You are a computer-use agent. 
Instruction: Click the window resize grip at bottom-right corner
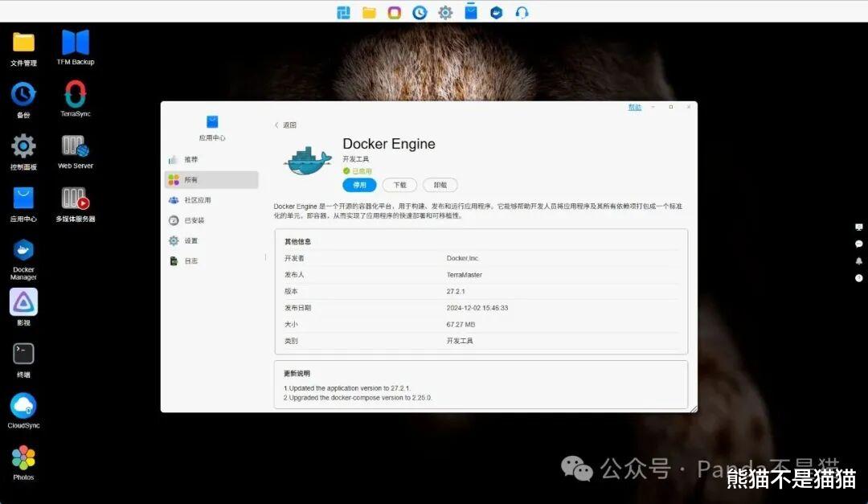click(x=693, y=408)
